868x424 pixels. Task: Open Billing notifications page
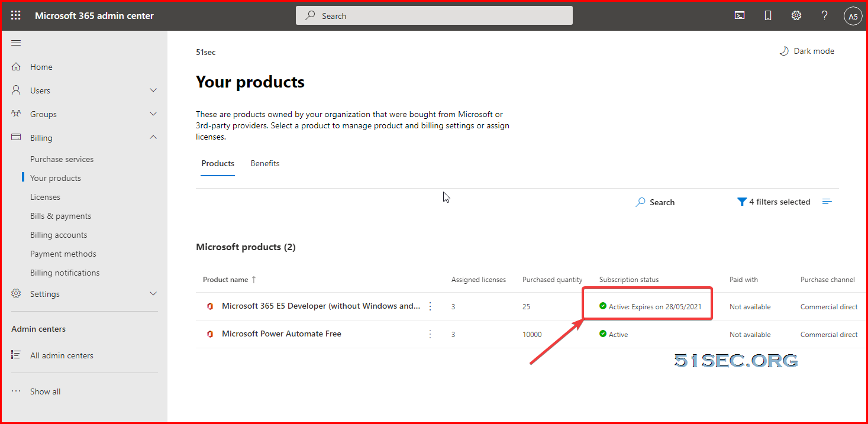point(65,273)
